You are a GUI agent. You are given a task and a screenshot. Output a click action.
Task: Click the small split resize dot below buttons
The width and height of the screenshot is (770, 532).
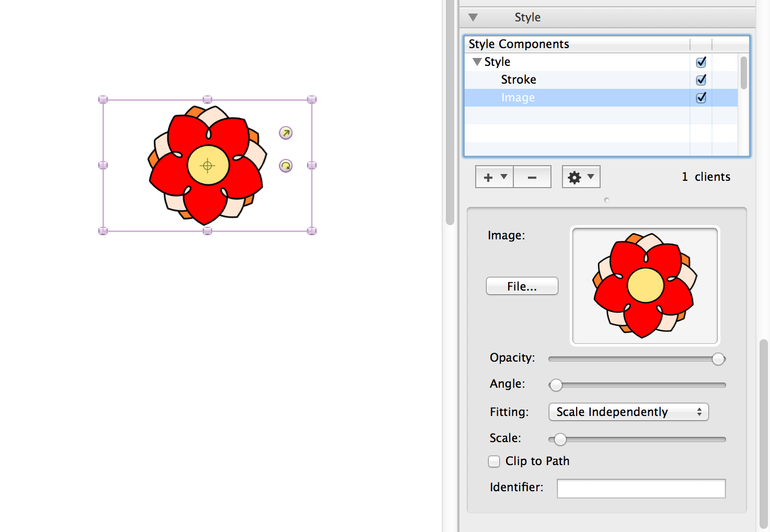pos(606,200)
